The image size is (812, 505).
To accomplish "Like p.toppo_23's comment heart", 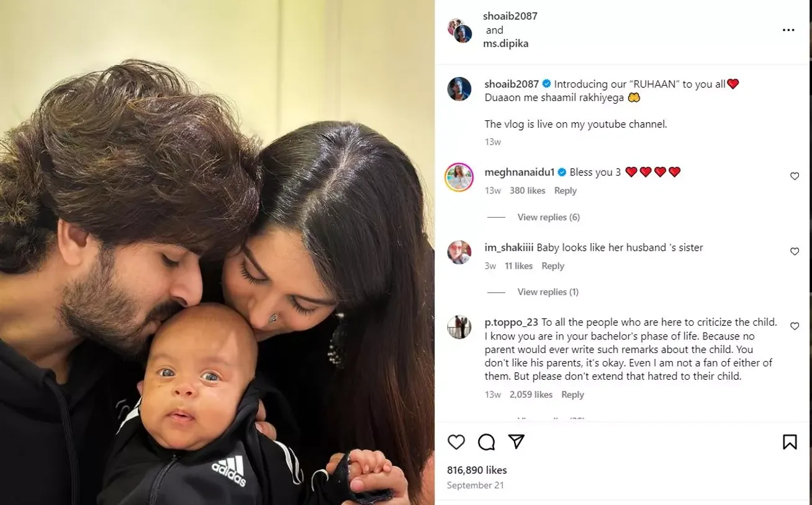I will point(794,326).
